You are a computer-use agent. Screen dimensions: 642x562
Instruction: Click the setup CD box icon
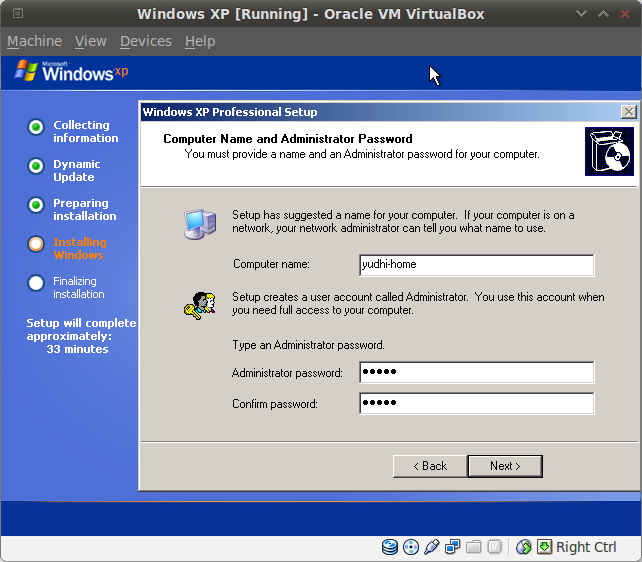pyautogui.click(x=609, y=151)
